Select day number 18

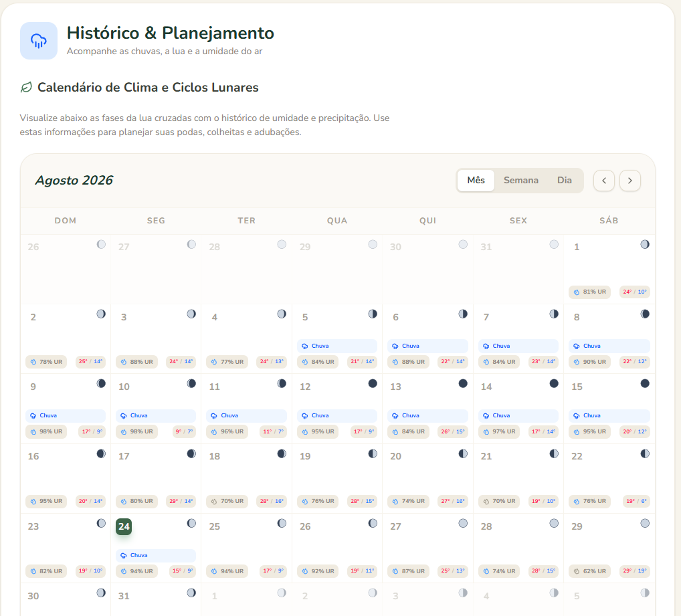(215, 456)
